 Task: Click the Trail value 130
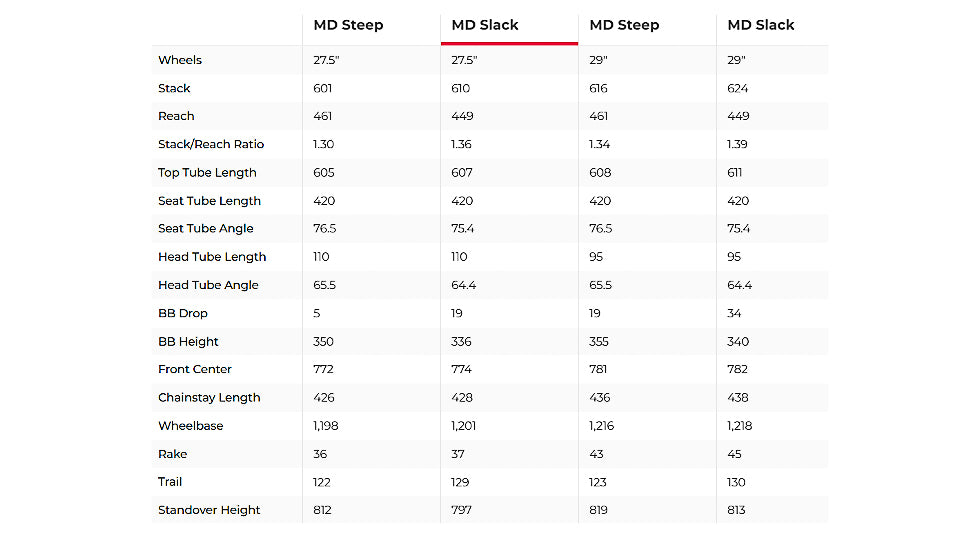[x=738, y=482]
